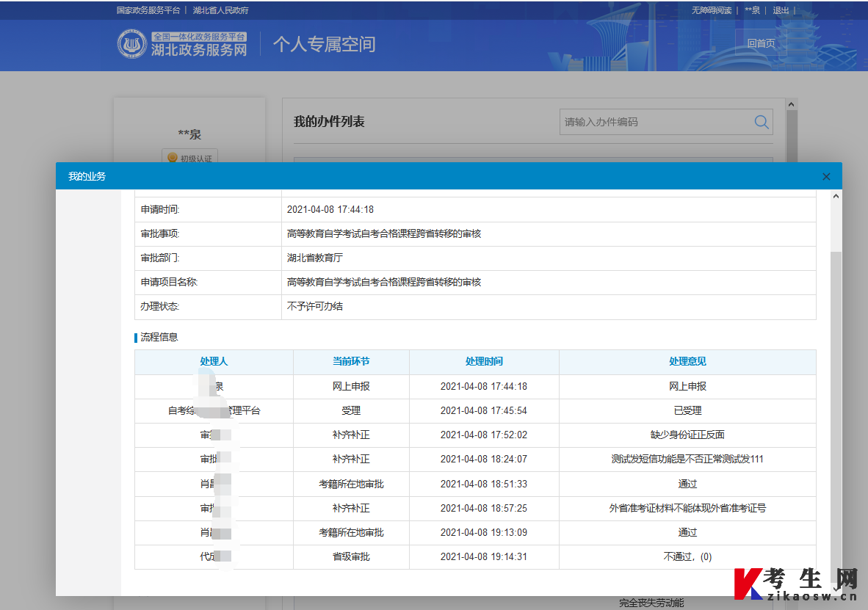Viewport: 868px width, 610px height.
Task: Click the 不通过，(0) opinion cell
Action: (x=687, y=557)
